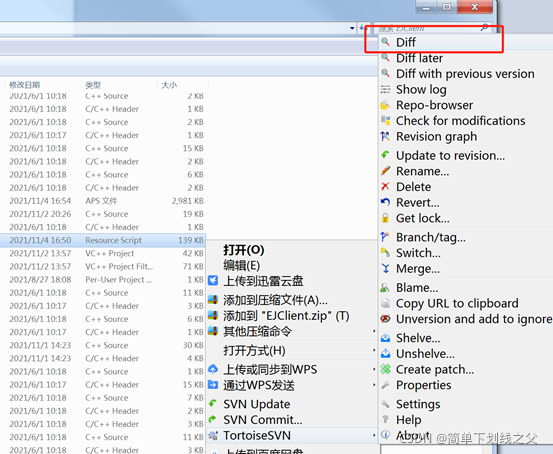Click the Show log list icon
This screenshot has height=454, width=553.
pyautogui.click(x=385, y=89)
